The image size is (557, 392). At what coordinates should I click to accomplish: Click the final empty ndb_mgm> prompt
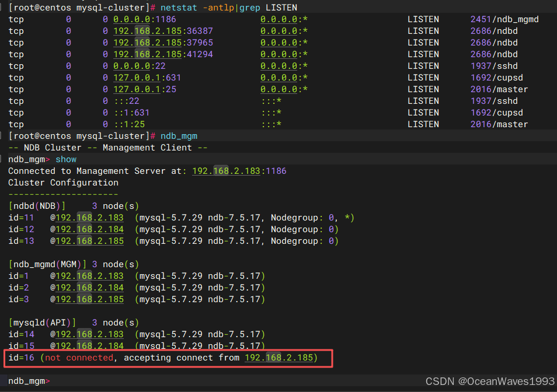(x=29, y=381)
